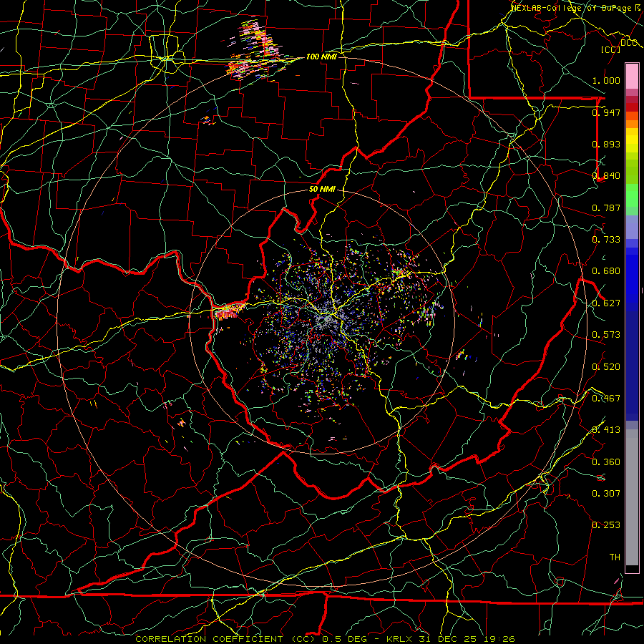Click the 0.253 scale value
The image size is (644, 644).
coord(606,525)
